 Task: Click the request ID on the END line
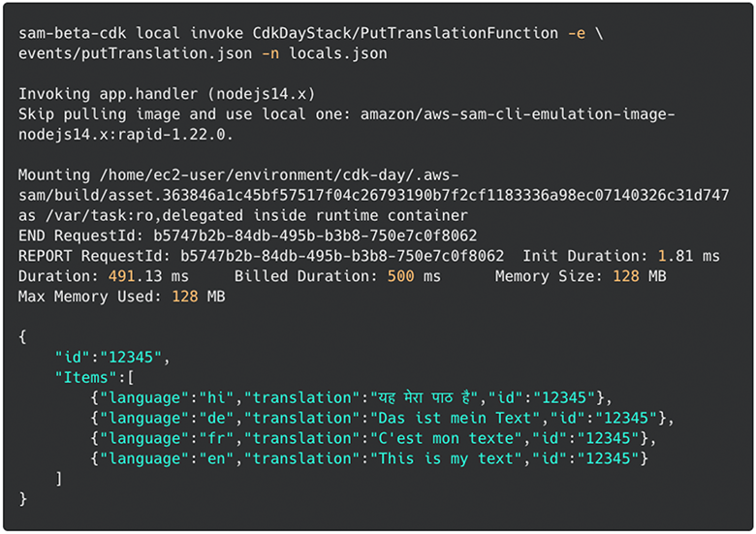click(x=315, y=236)
